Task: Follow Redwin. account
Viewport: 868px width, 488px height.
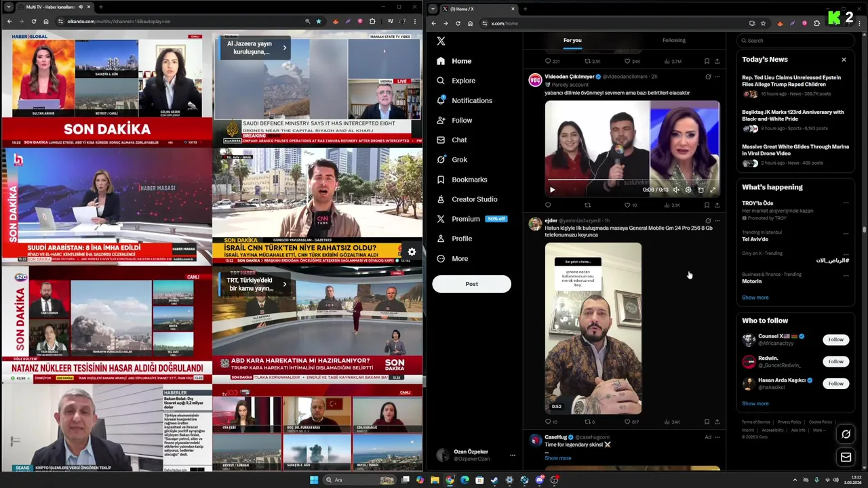Action: [835, 361]
